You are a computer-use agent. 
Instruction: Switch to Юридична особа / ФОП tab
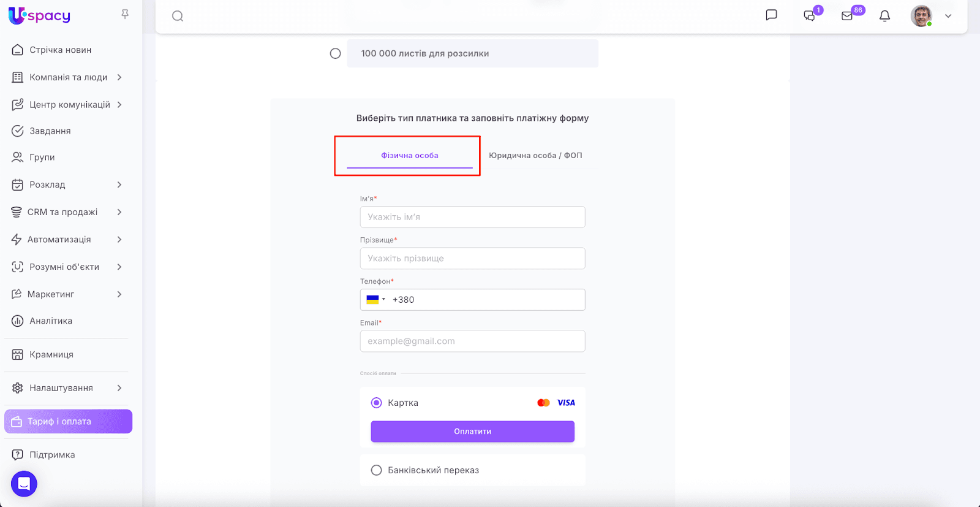(535, 156)
